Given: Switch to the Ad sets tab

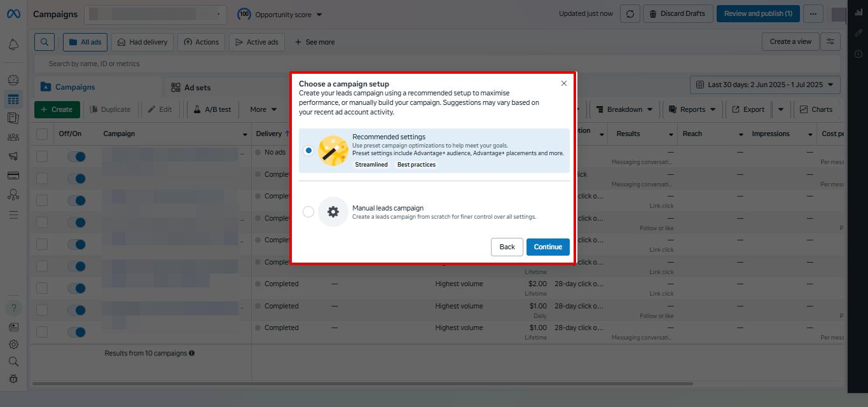Looking at the screenshot, I should [191, 87].
